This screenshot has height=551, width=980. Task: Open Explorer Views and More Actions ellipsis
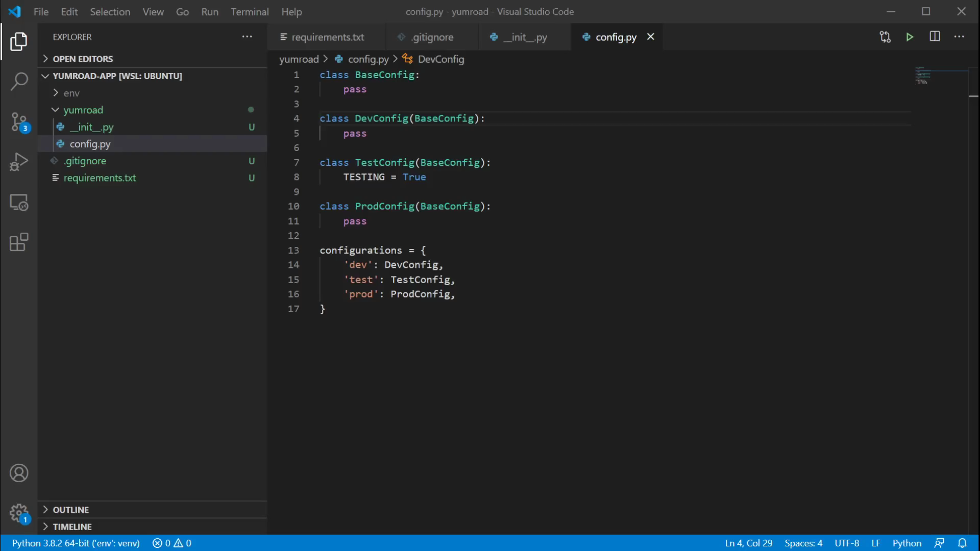tap(247, 37)
